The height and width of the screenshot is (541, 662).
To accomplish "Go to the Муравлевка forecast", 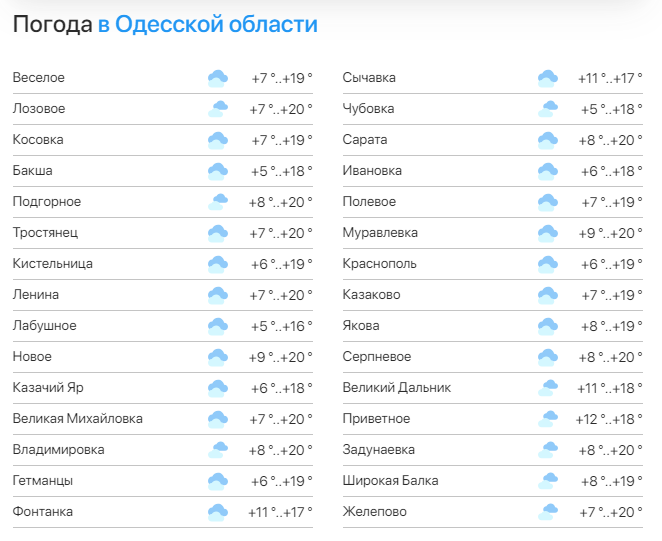I will (x=380, y=233).
